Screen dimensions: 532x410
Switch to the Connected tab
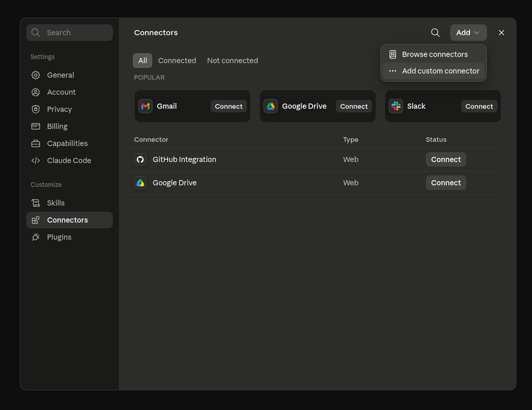177,61
